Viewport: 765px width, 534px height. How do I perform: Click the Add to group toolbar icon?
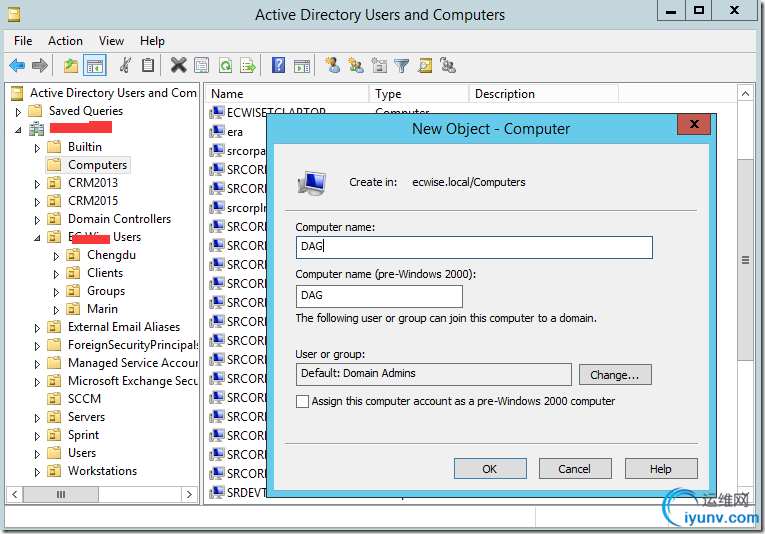(447, 65)
